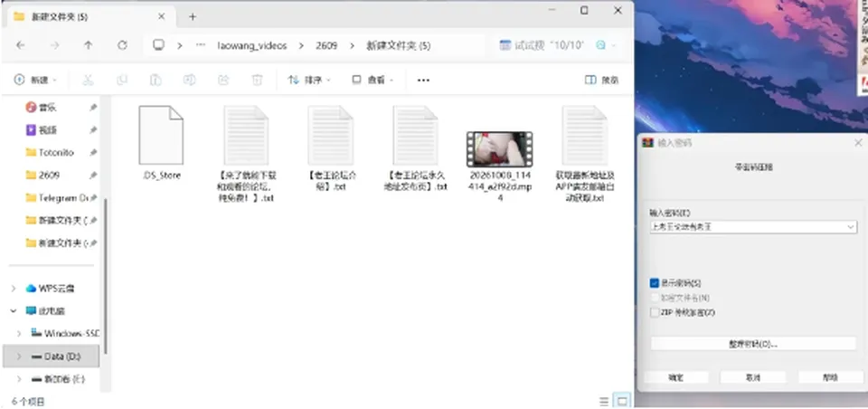Open the three-dot more options menu

(423, 81)
